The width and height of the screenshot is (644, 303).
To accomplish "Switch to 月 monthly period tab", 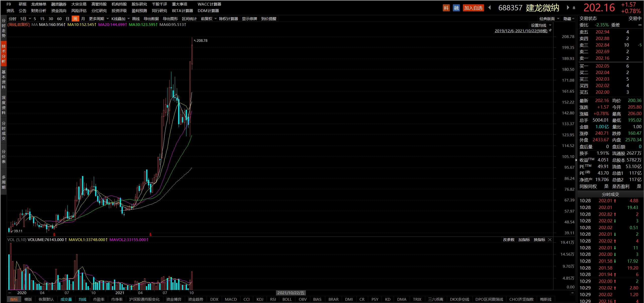I will (83, 19).
